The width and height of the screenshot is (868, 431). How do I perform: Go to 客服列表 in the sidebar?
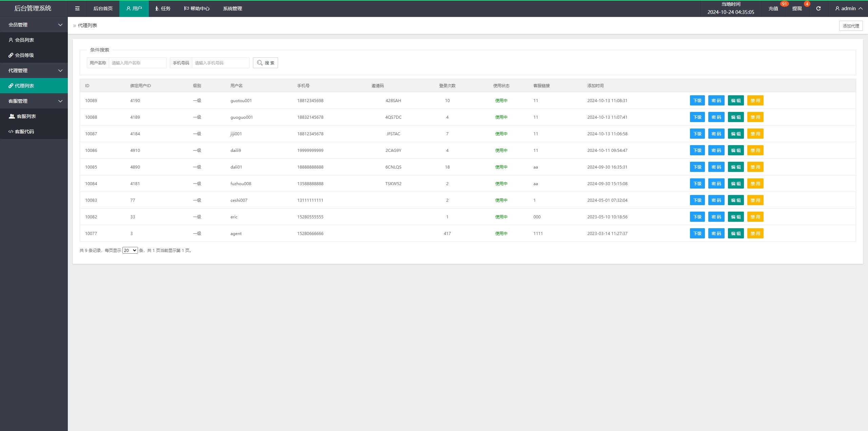26,116
